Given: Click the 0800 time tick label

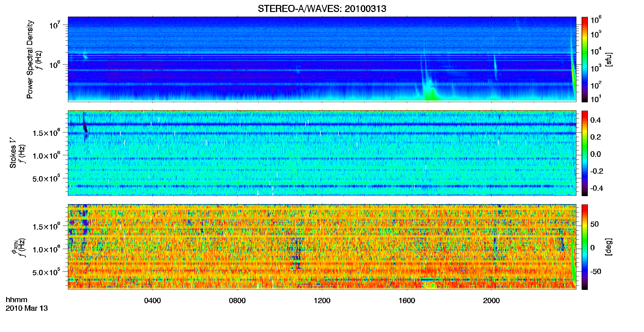Looking at the screenshot, I should [x=237, y=301].
